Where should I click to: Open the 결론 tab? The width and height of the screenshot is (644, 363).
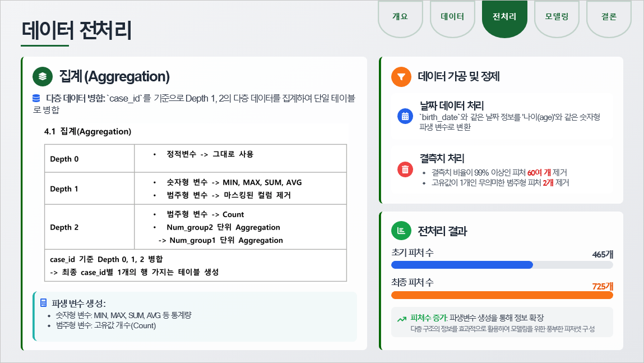(x=609, y=17)
